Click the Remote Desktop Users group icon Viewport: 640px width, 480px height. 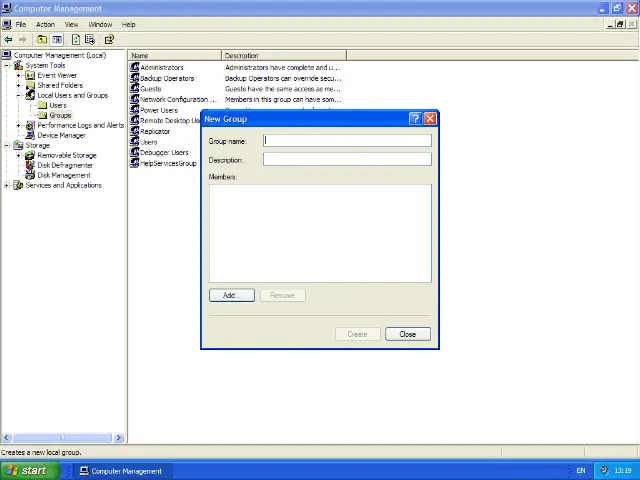[134, 120]
